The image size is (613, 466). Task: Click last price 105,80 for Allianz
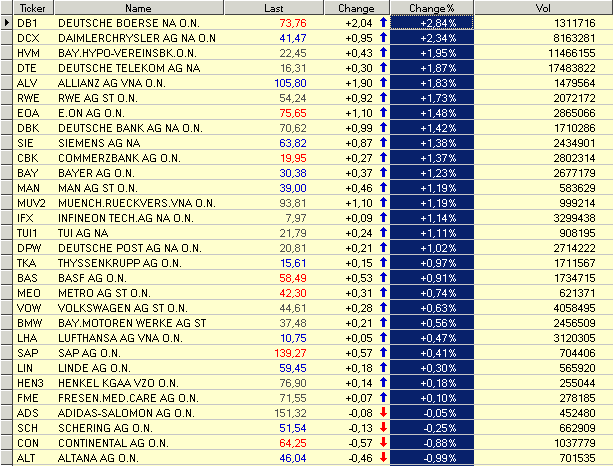point(290,83)
